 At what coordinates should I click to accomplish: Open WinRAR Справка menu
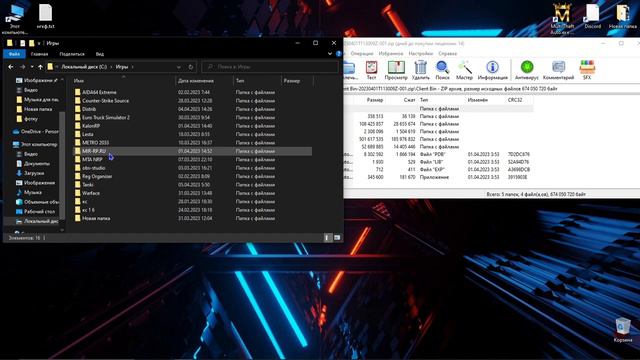(447, 53)
